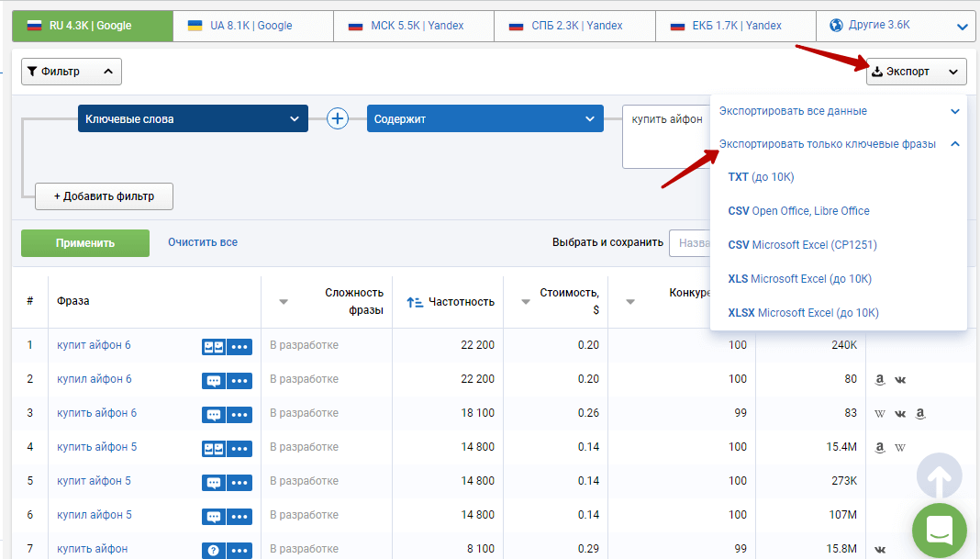Click SERP features icon for купить айфон 5
The width and height of the screenshot is (980, 559).
coord(214,448)
